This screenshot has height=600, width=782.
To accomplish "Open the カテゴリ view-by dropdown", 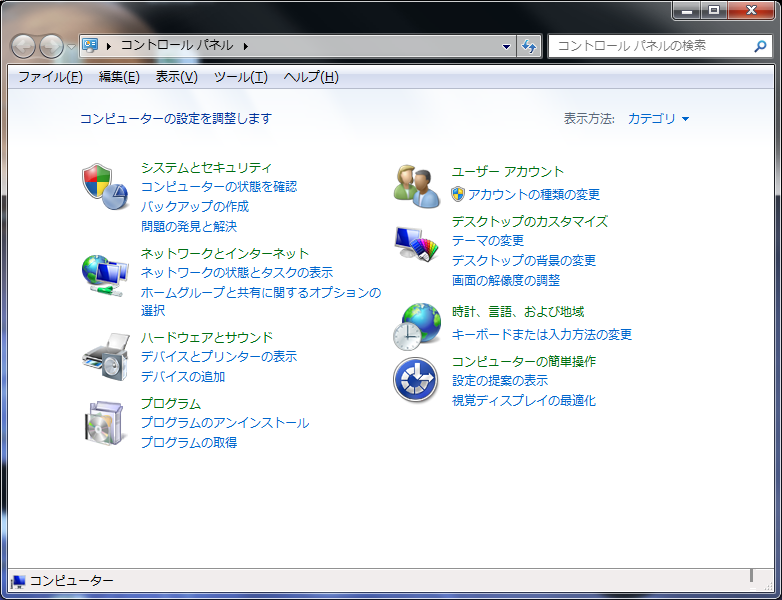I will pos(658,119).
